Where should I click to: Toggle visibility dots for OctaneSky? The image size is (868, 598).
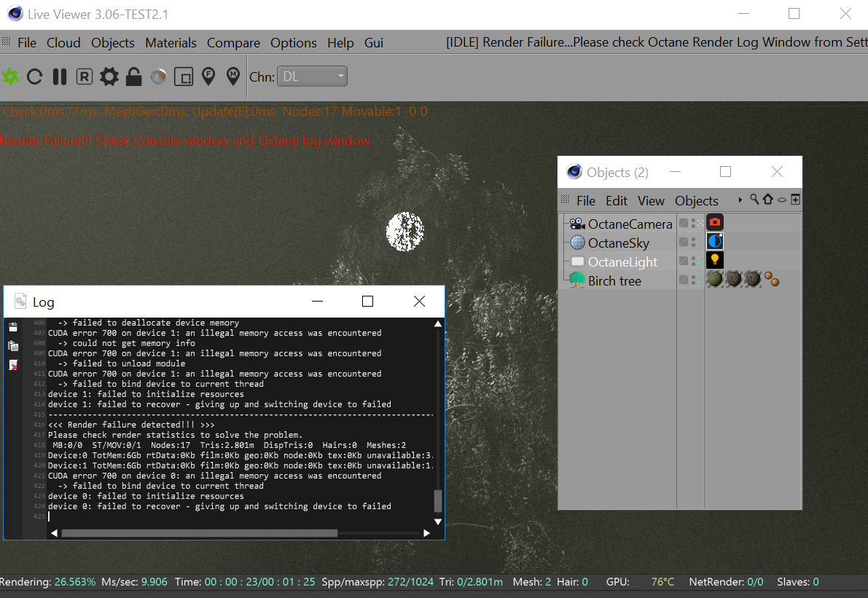[693, 242]
